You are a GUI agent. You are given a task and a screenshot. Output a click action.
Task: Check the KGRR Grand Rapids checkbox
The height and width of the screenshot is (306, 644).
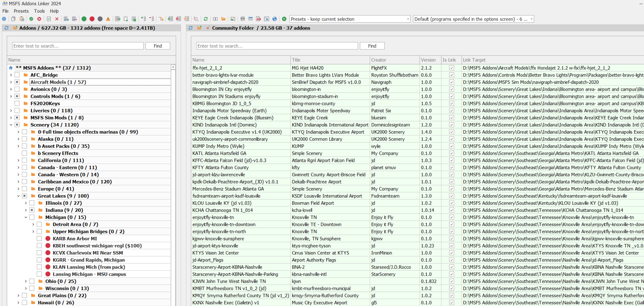pos(39,260)
